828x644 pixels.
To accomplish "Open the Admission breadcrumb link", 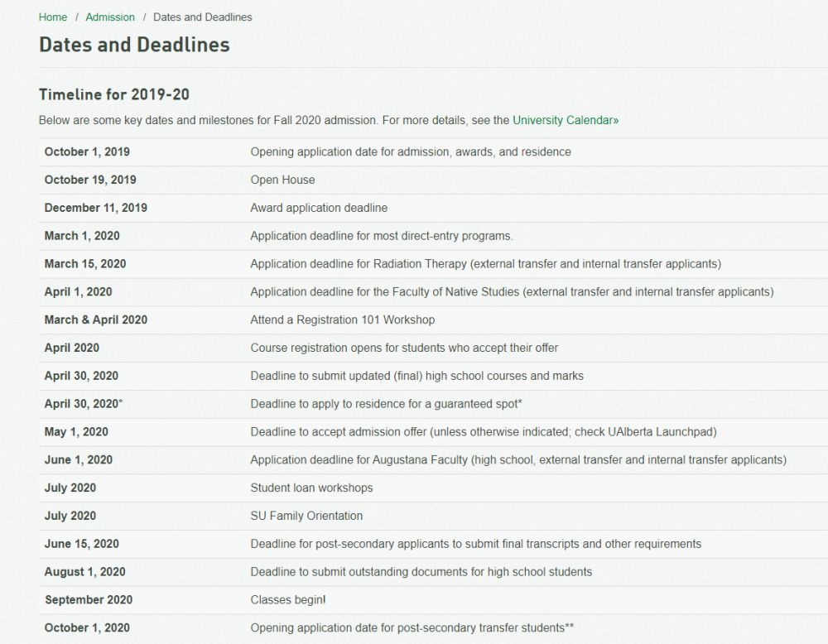I will pyautogui.click(x=110, y=17).
